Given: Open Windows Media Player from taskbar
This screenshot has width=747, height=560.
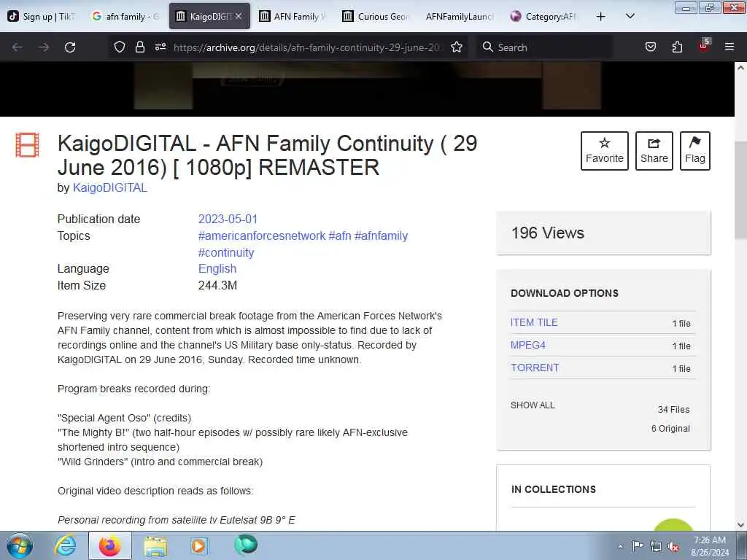Looking at the screenshot, I should (x=198, y=545).
